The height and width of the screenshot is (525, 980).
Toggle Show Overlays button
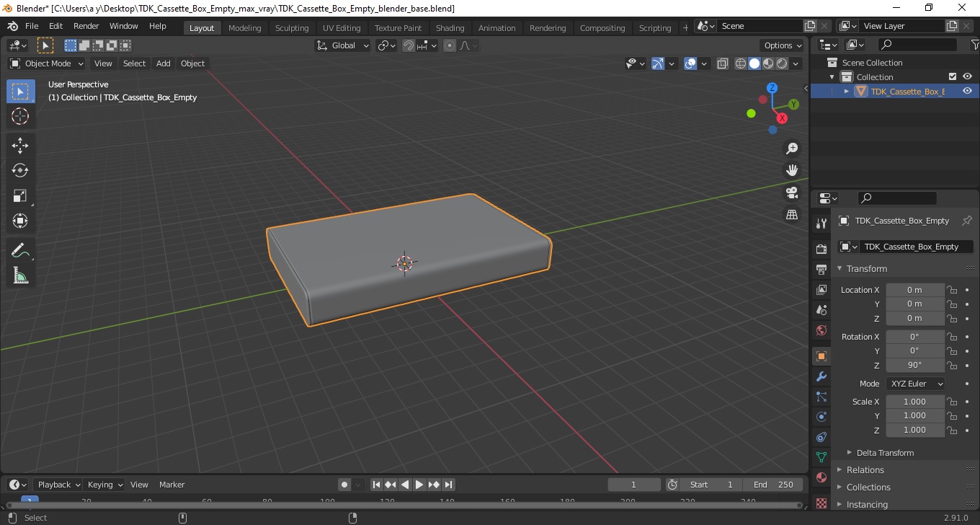[690, 63]
